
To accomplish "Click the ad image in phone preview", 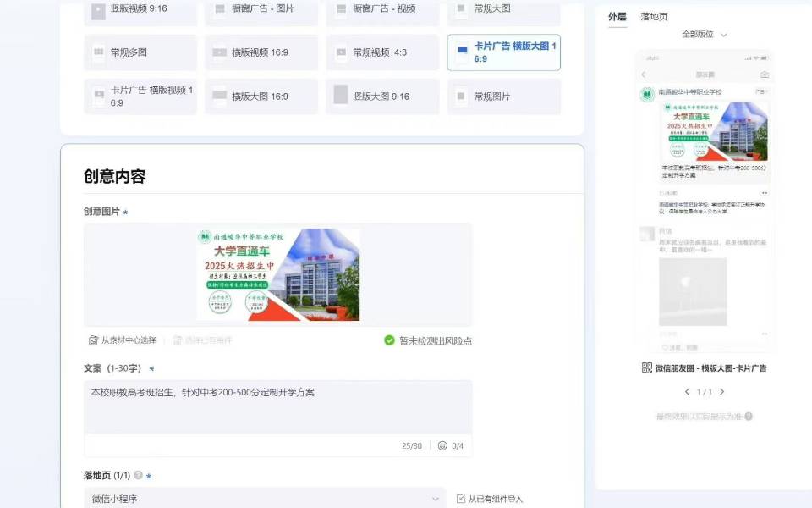I will (714, 131).
